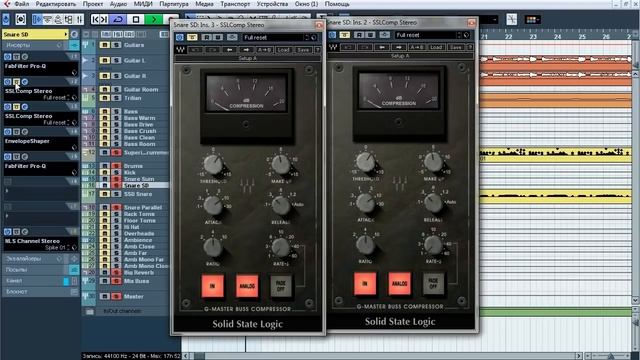
Task: Toggle power of EnvelopeShaper insert
Action: click(x=7, y=132)
